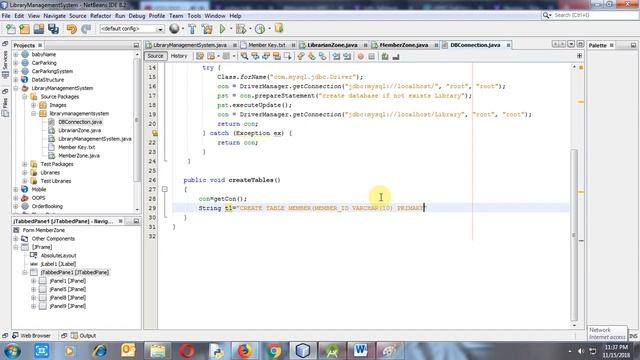Click the Find Next Occurrence icon
Image resolution: width=640 pixels, height=360 pixels.
266,56
